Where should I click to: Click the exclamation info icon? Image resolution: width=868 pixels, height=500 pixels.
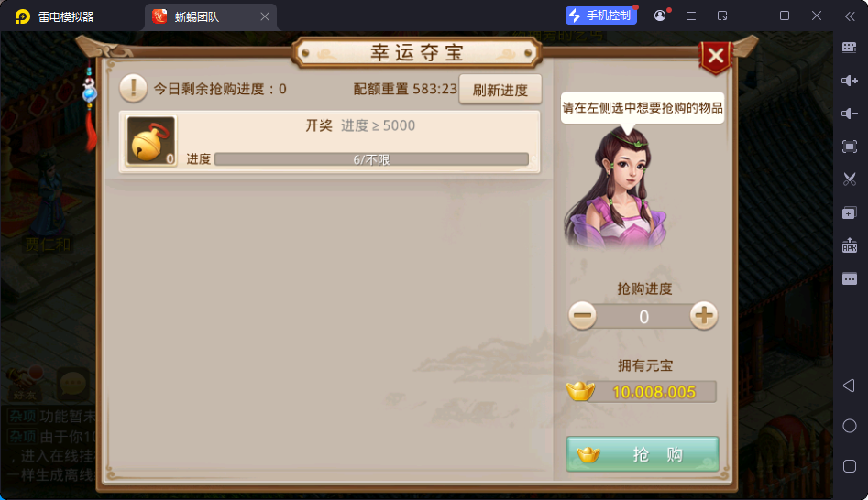(x=134, y=88)
